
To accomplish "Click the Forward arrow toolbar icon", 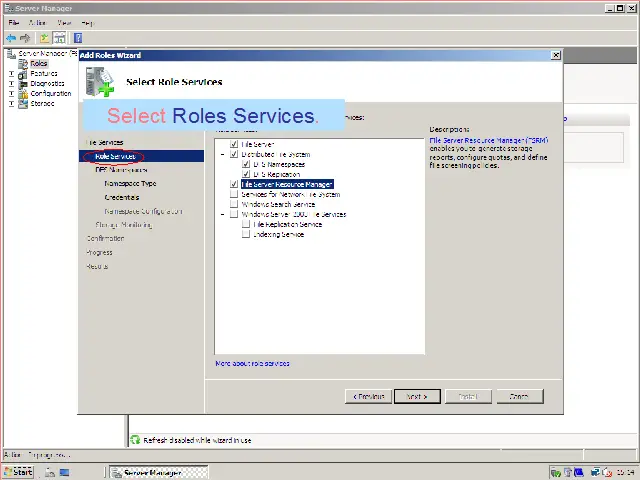I will tap(25, 38).
